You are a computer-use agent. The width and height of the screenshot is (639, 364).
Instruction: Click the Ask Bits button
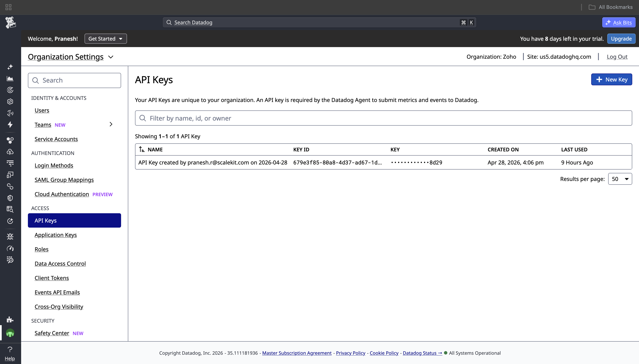tap(619, 23)
